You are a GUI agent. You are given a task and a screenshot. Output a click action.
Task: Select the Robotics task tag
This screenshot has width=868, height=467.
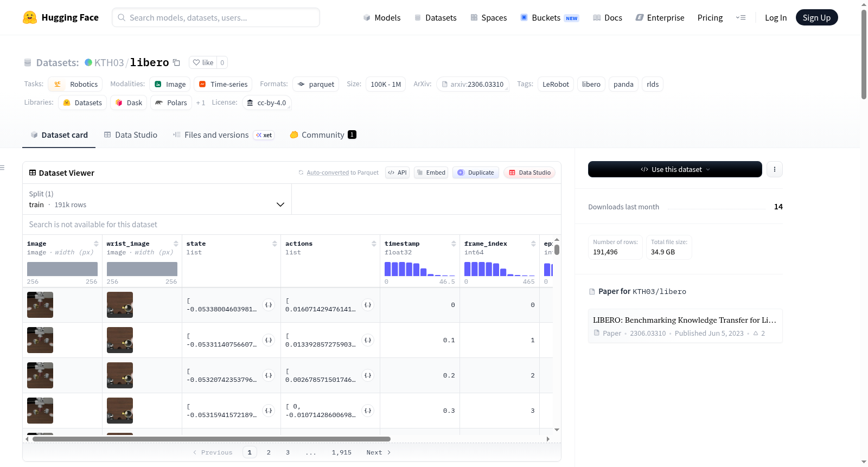click(x=75, y=84)
